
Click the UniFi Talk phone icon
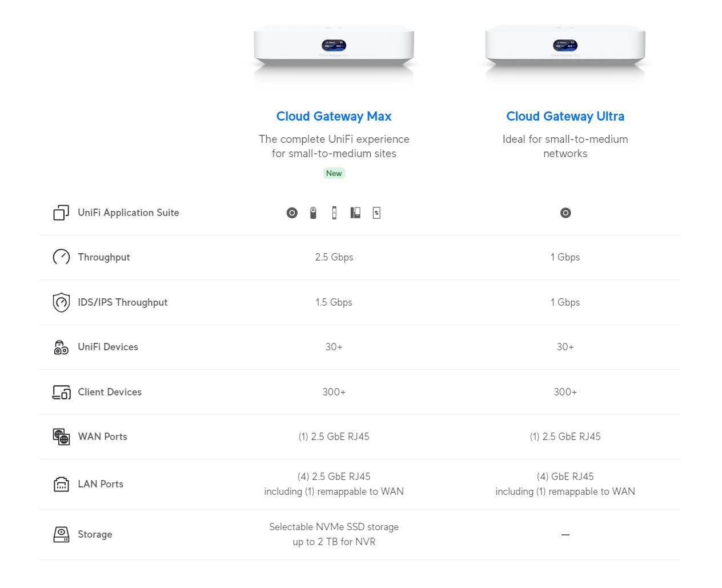click(355, 213)
